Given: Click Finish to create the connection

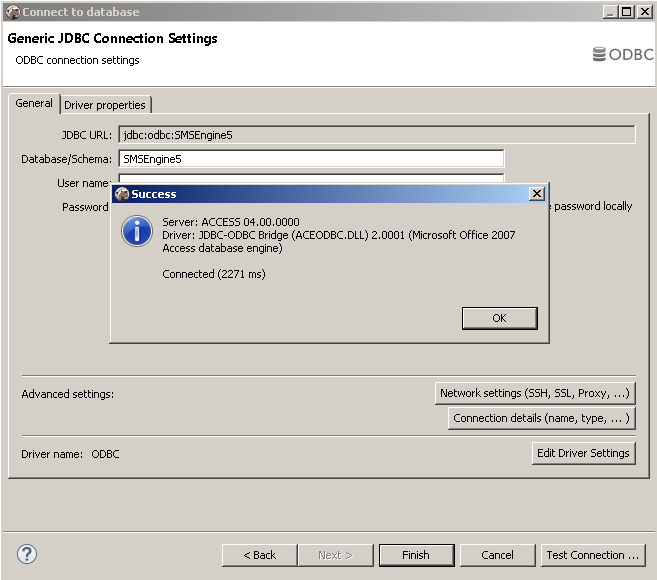Looking at the screenshot, I should click(416, 555).
